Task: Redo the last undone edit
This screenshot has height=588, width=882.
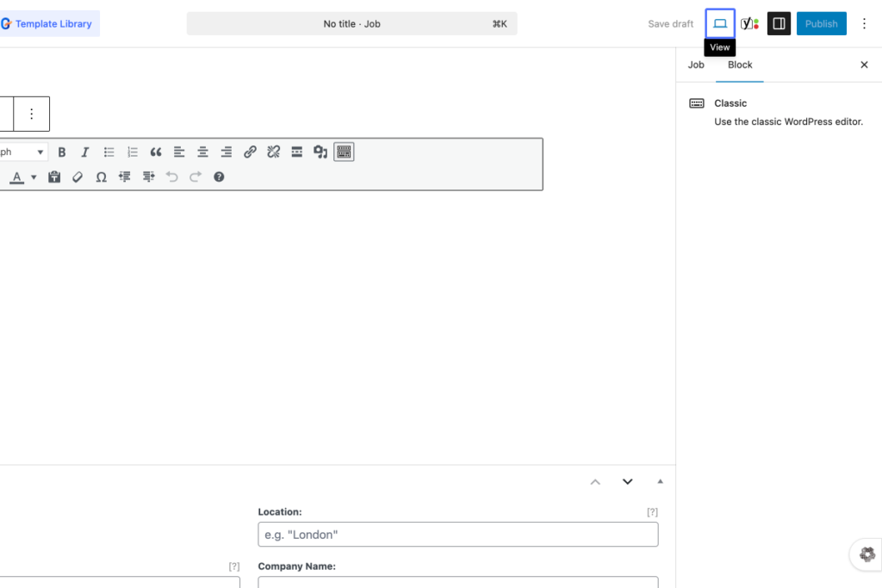Action: pos(196,177)
